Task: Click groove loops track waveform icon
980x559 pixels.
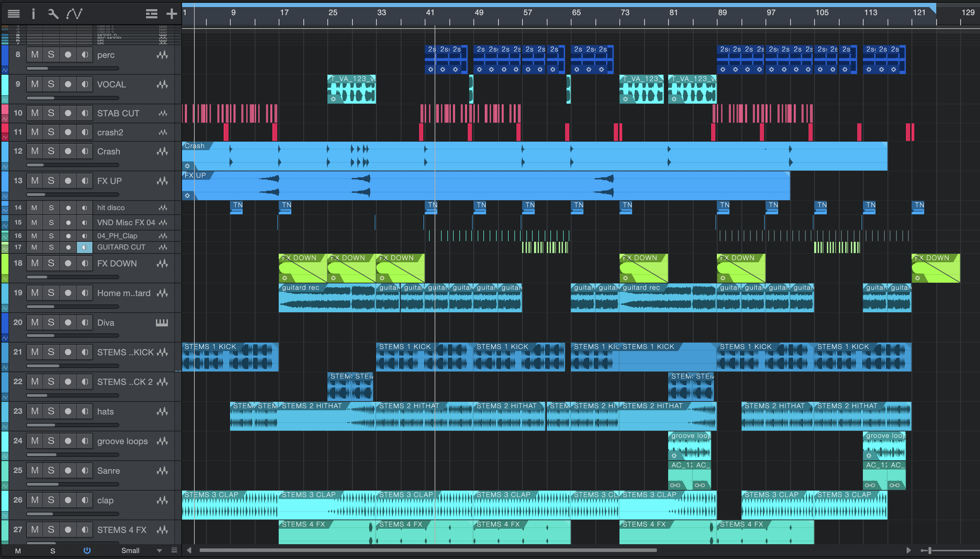Action: pyautogui.click(x=163, y=441)
